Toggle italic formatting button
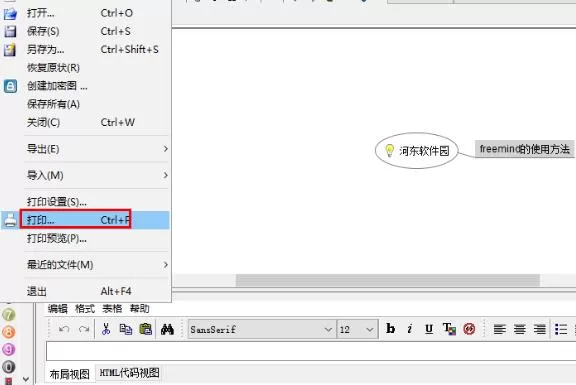The width and height of the screenshot is (576, 385). click(410, 328)
